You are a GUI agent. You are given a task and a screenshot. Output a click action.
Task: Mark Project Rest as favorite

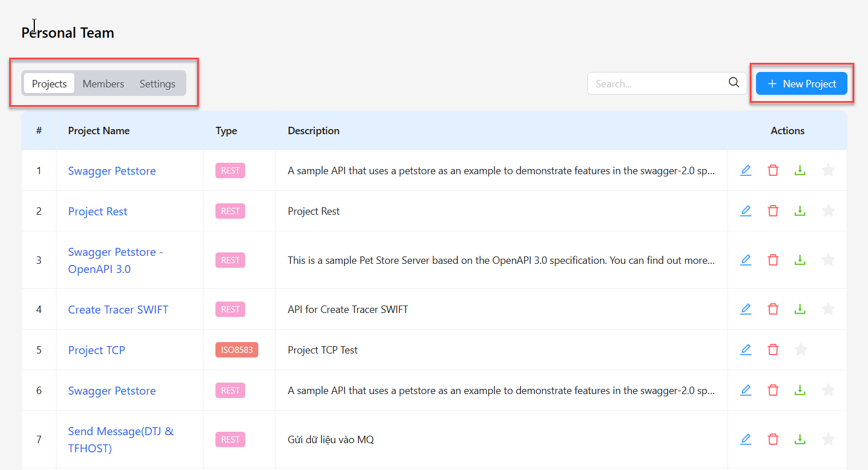tap(828, 211)
